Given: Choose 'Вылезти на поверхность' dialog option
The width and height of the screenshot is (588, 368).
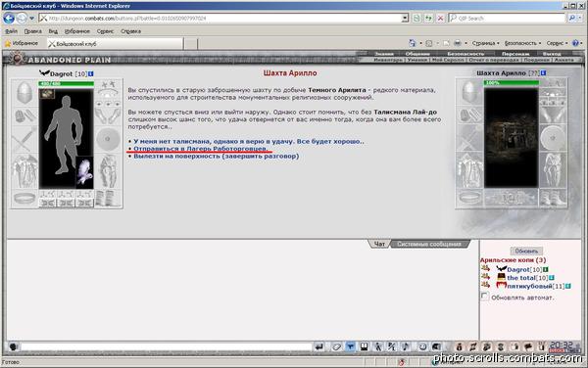Looking at the screenshot, I should (216, 157).
